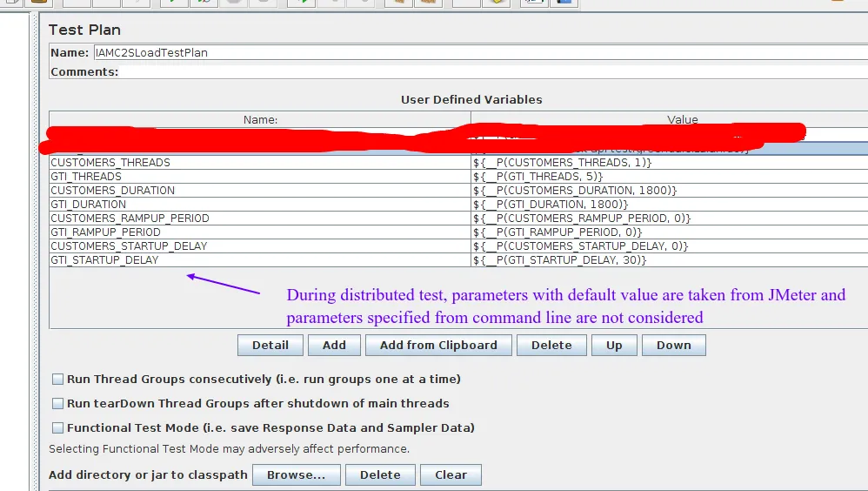Add a new user defined variable

click(x=334, y=346)
